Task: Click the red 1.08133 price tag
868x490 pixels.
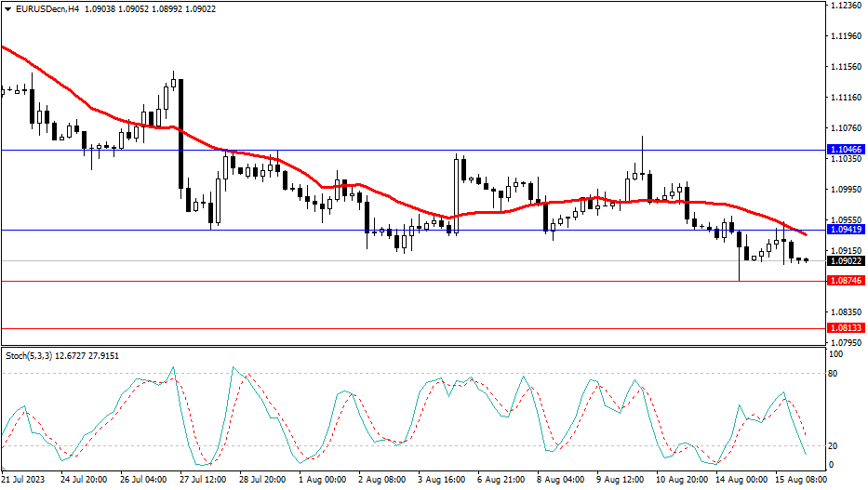Action: point(845,328)
